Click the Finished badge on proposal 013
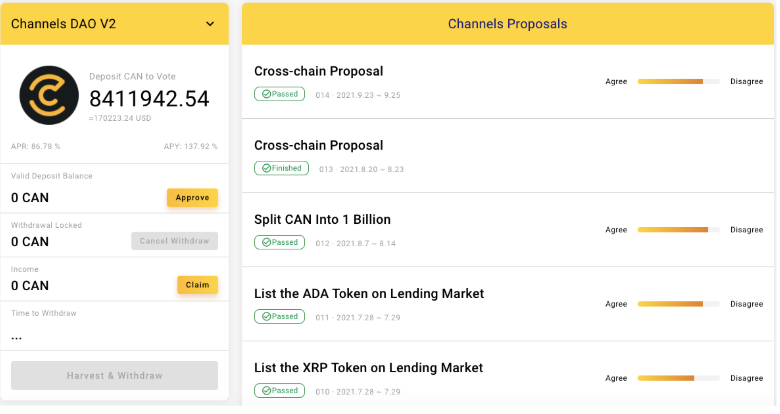 281,168
